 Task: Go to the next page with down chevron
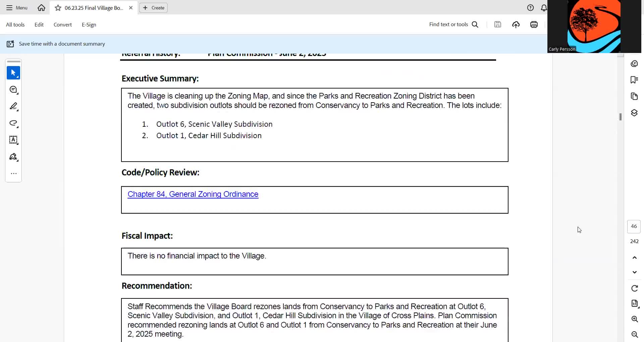tap(634, 272)
